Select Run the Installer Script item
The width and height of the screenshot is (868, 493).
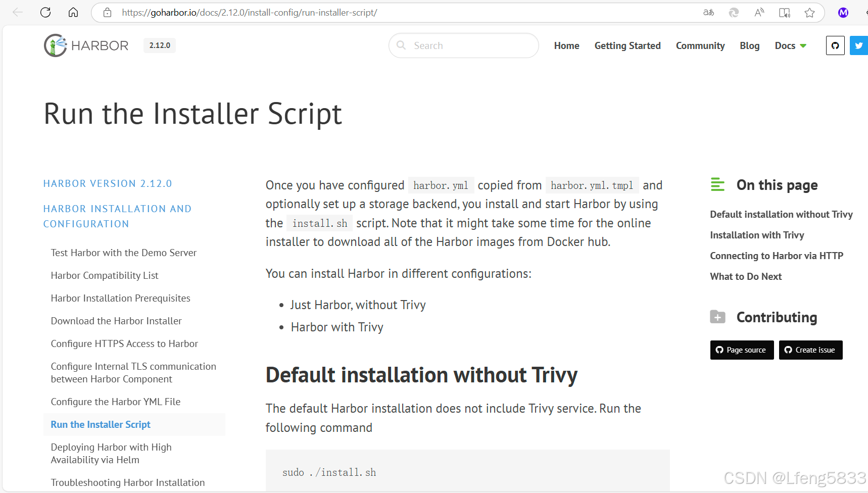pyautogui.click(x=134, y=424)
